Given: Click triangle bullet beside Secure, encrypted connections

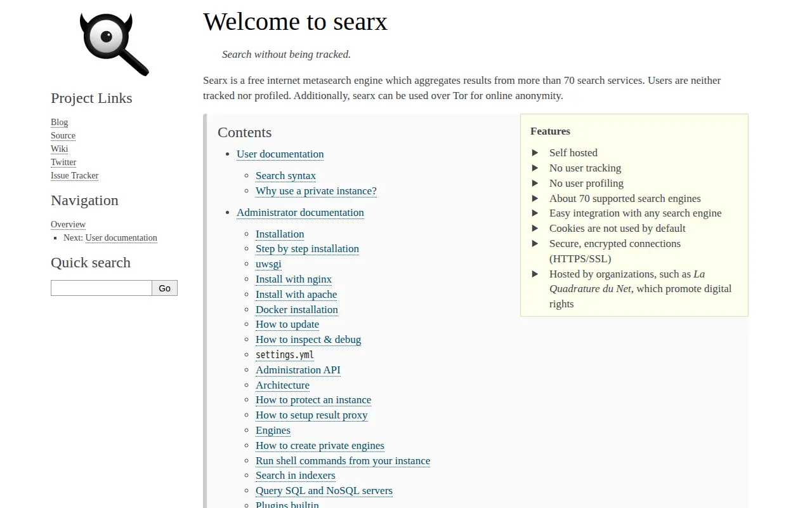Looking at the screenshot, I should coord(535,243).
